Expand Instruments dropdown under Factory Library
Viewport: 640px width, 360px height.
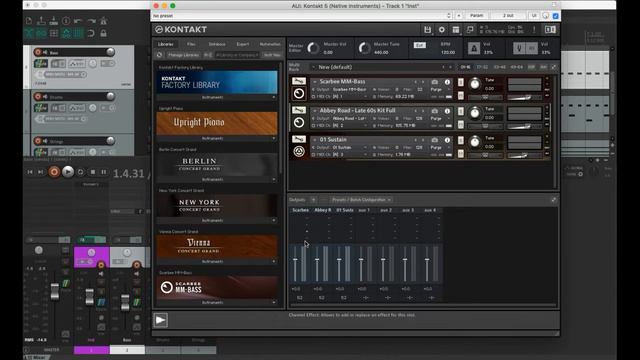pyautogui.click(x=216, y=98)
